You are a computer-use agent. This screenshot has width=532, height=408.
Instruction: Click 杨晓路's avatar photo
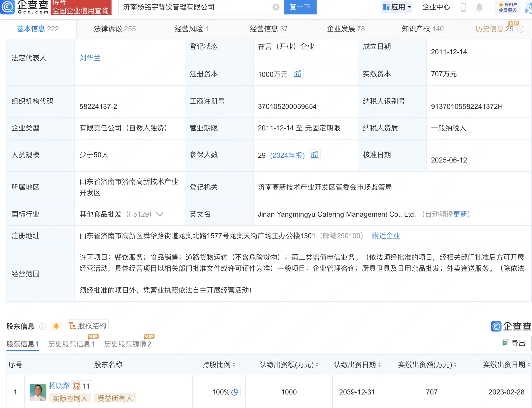(x=38, y=392)
